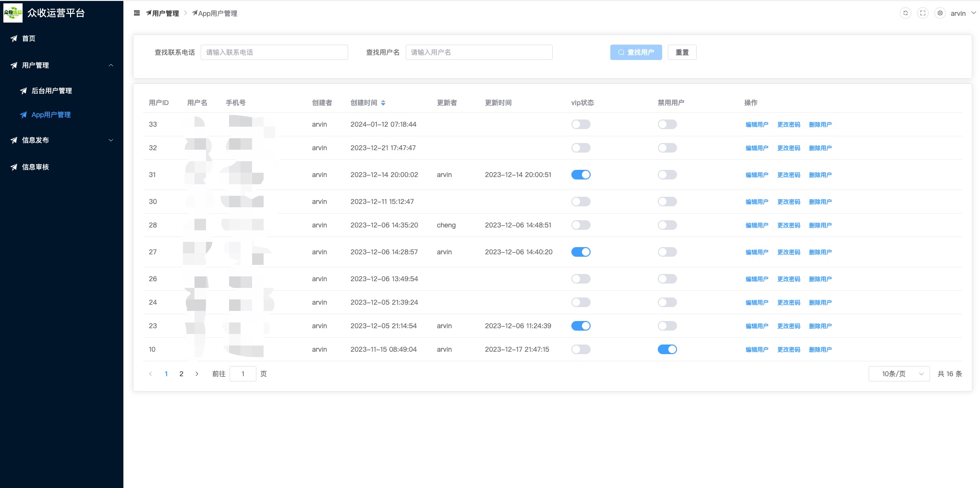Click 编辑用户 for user 33
This screenshot has height=488, width=980.
(757, 124)
